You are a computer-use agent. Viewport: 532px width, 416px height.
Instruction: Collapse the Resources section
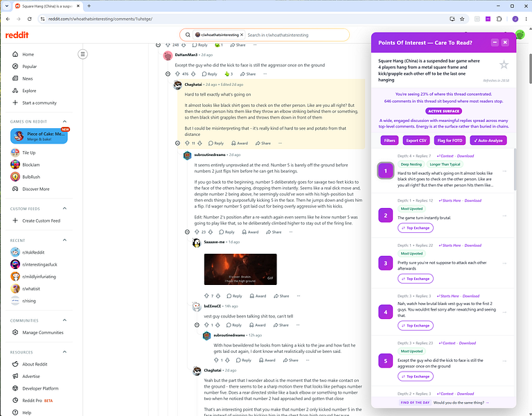click(x=64, y=352)
